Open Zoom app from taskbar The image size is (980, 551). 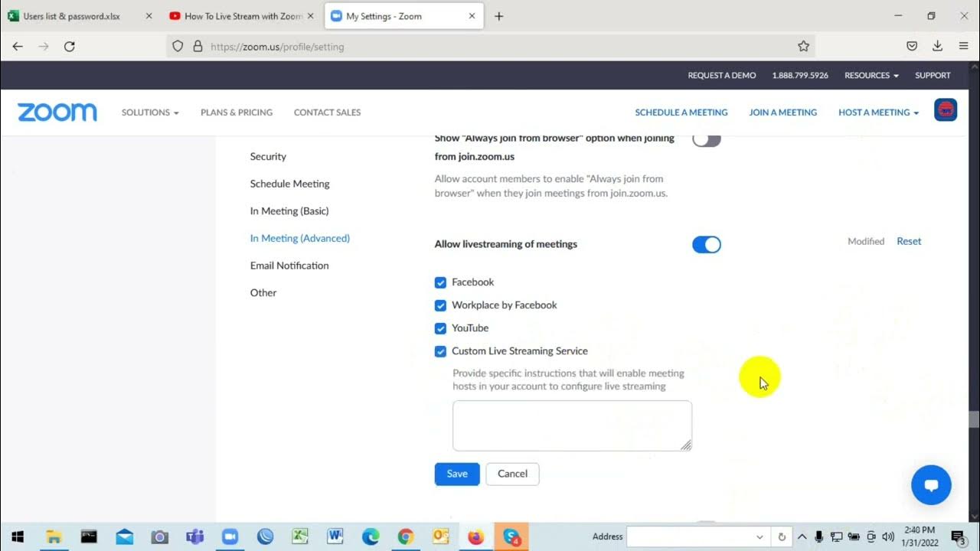click(x=230, y=536)
